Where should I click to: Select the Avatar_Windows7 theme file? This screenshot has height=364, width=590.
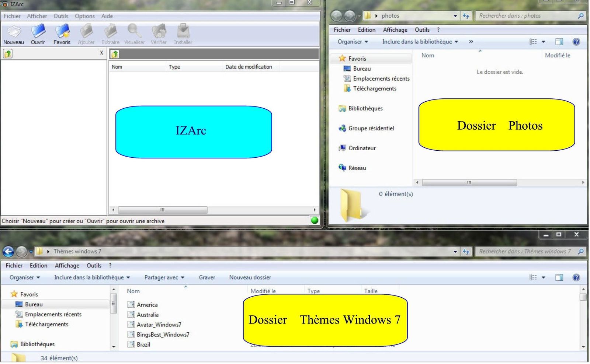[x=155, y=325]
